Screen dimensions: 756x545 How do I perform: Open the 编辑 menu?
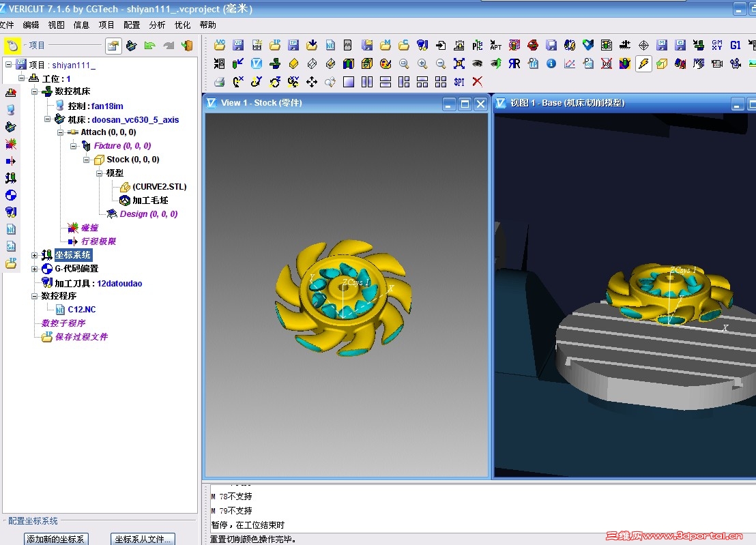pos(31,25)
